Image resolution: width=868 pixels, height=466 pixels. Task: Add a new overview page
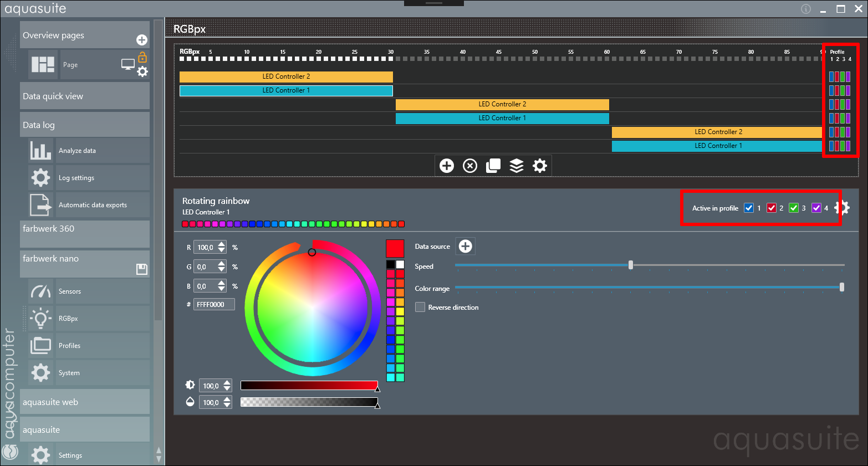tap(142, 40)
